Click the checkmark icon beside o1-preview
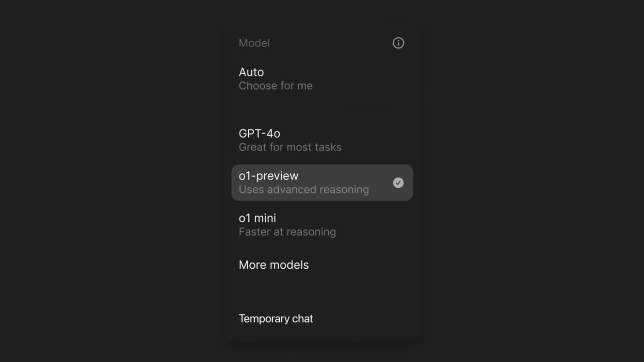This screenshot has width=644, height=362. [398, 183]
